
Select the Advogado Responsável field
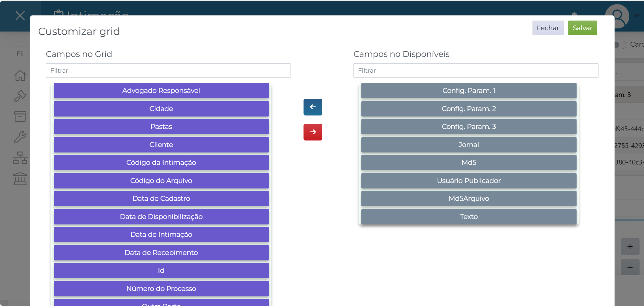161,91
